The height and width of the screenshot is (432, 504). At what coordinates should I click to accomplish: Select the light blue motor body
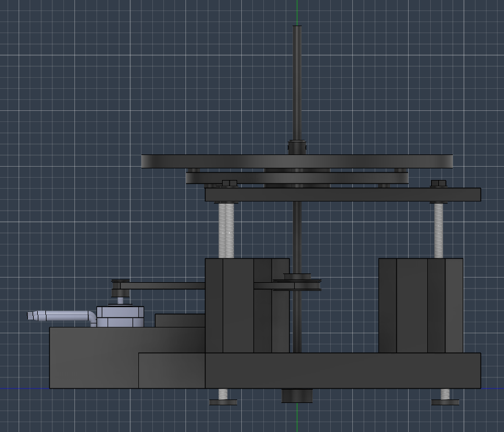pos(120,316)
